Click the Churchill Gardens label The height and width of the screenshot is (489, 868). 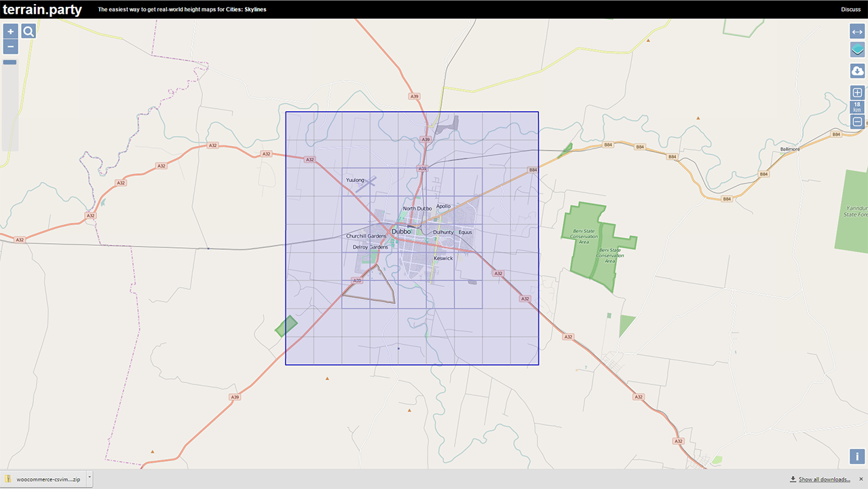pos(366,236)
